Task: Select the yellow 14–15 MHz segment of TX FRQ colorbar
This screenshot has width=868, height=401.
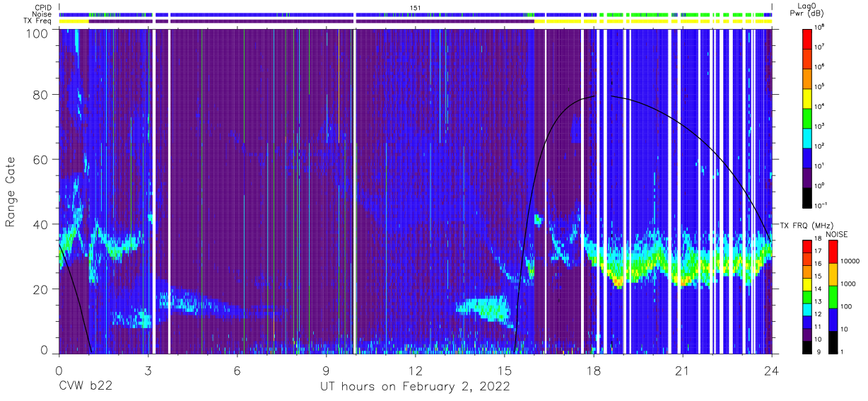Action: coord(807,284)
